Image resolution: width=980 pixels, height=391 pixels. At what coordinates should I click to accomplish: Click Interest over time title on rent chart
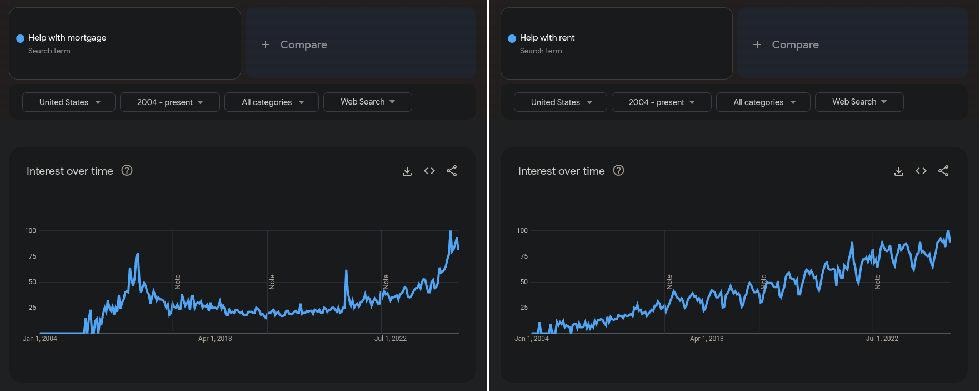coord(562,171)
